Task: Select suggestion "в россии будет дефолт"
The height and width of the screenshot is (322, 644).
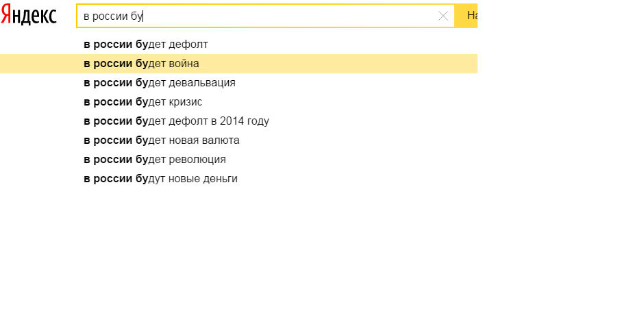Action: click(146, 45)
